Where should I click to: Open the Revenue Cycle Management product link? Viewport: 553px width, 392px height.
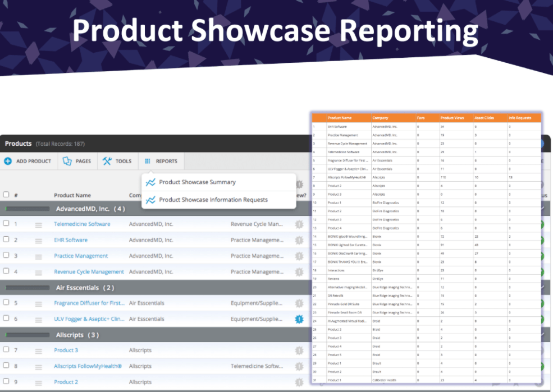pos(89,271)
